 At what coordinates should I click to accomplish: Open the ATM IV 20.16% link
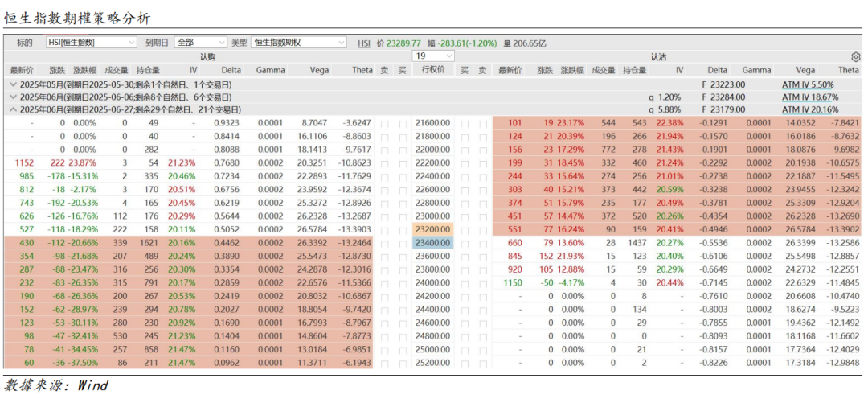pos(810,109)
